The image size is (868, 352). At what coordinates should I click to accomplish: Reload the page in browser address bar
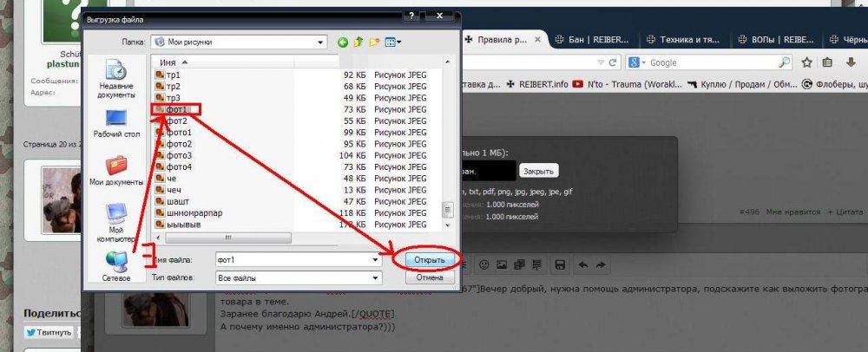[x=613, y=63]
